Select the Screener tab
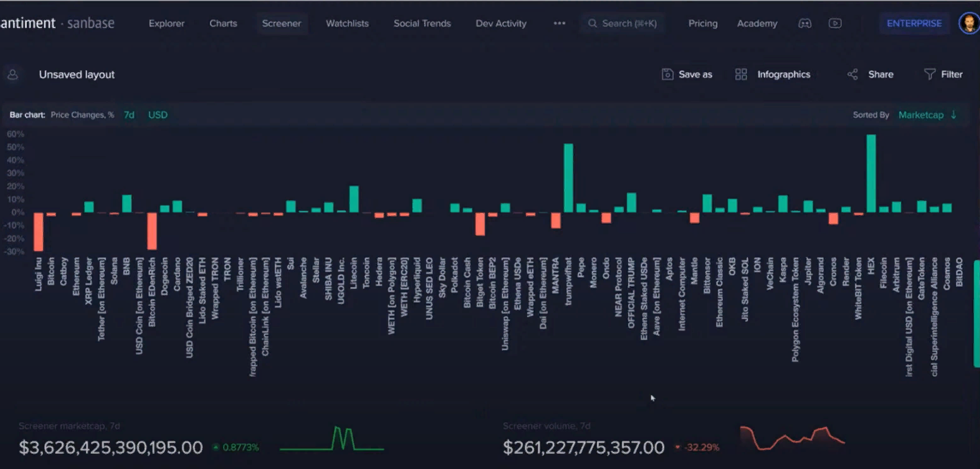This screenshot has height=469, width=980. (x=282, y=23)
